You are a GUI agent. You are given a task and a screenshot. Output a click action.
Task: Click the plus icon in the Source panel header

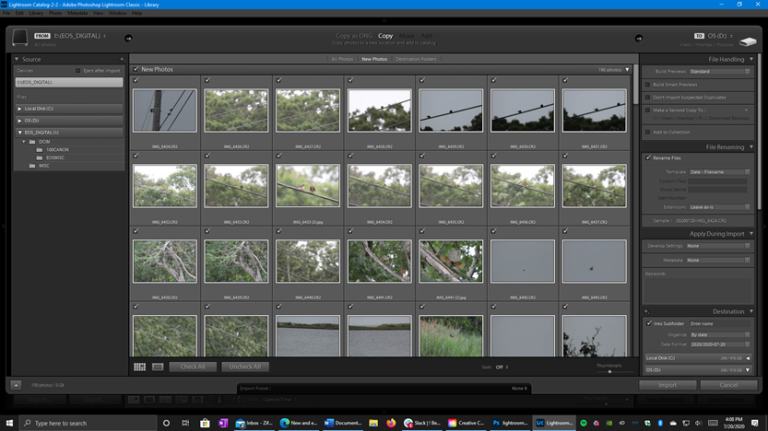click(x=122, y=59)
